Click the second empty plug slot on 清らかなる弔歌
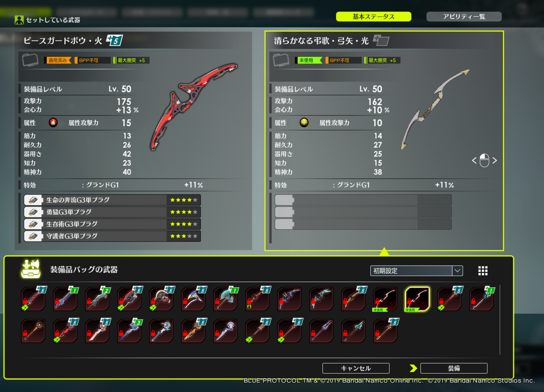This screenshot has height=392, width=544. (363, 212)
